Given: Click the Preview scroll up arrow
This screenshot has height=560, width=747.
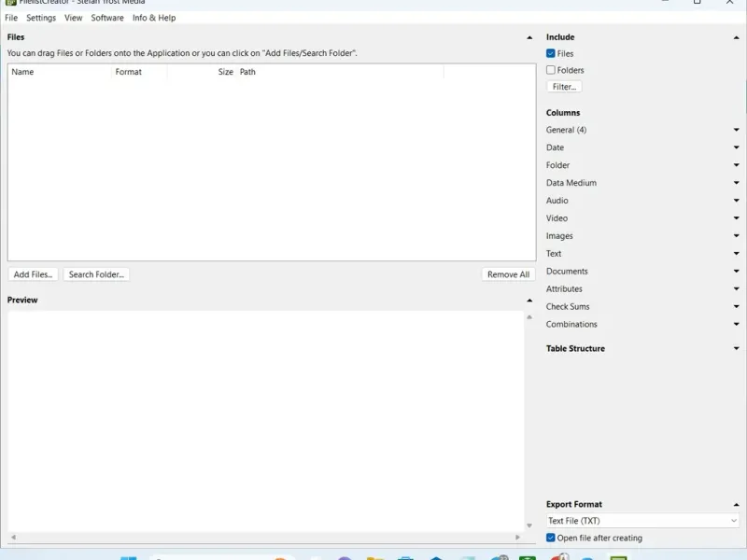Looking at the screenshot, I should [x=529, y=317].
